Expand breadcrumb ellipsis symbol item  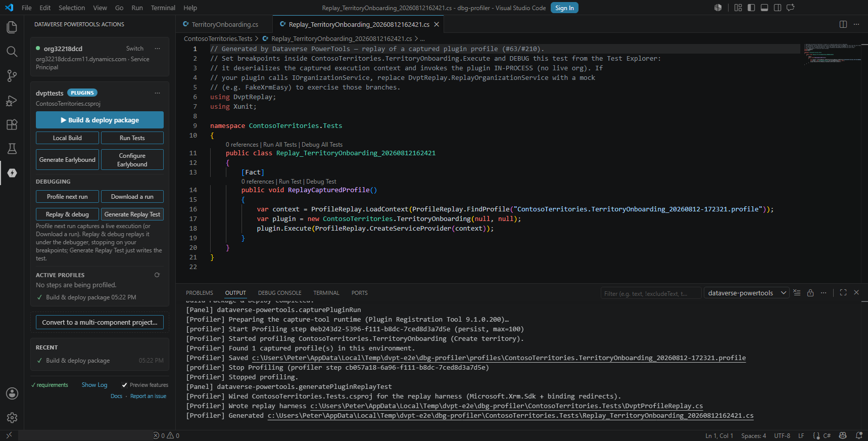coord(422,38)
